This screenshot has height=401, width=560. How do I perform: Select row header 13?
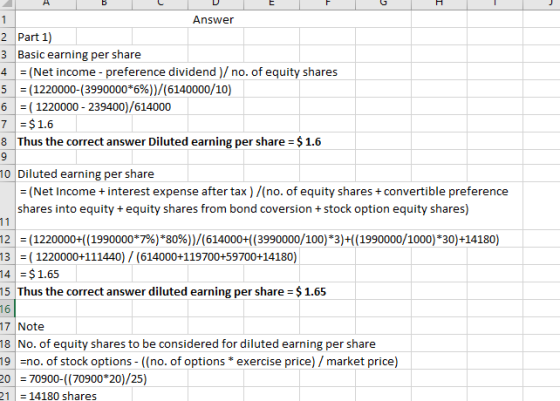coord(8,256)
